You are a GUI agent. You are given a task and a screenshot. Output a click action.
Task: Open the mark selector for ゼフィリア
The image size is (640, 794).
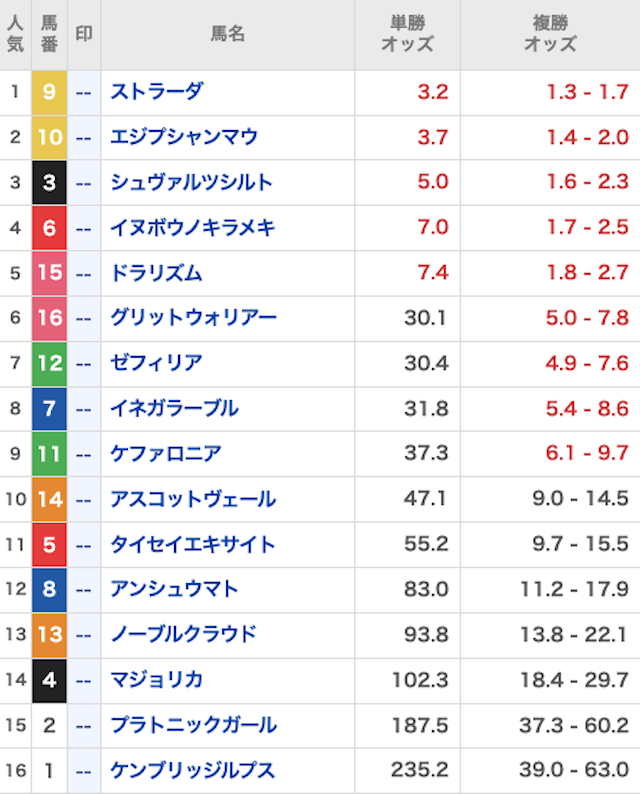pos(84,363)
